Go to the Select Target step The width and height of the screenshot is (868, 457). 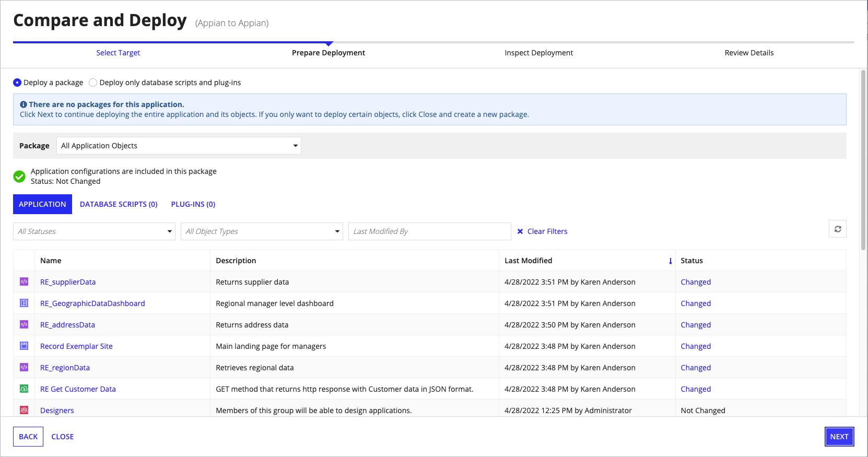click(118, 53)
